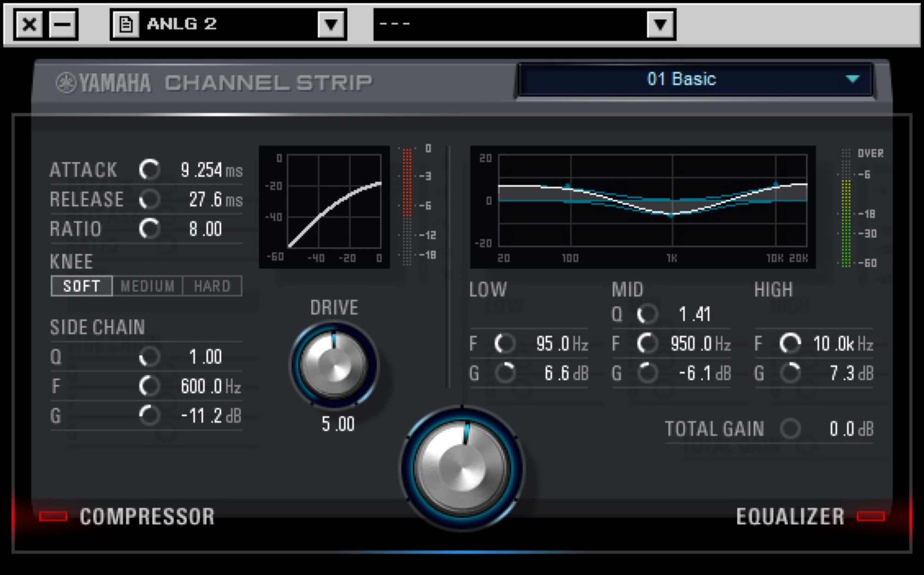Minimize the plugin window
924x575 pixels.
tap(62, 24)
